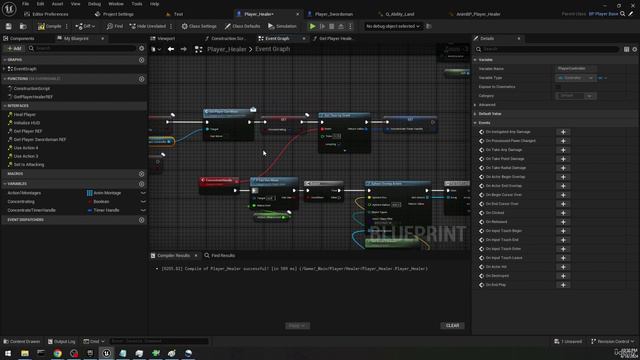Open the Tools menu
The width and height of the screenshot is (640, 360).
pyautogui.click(x=137, y=4)
